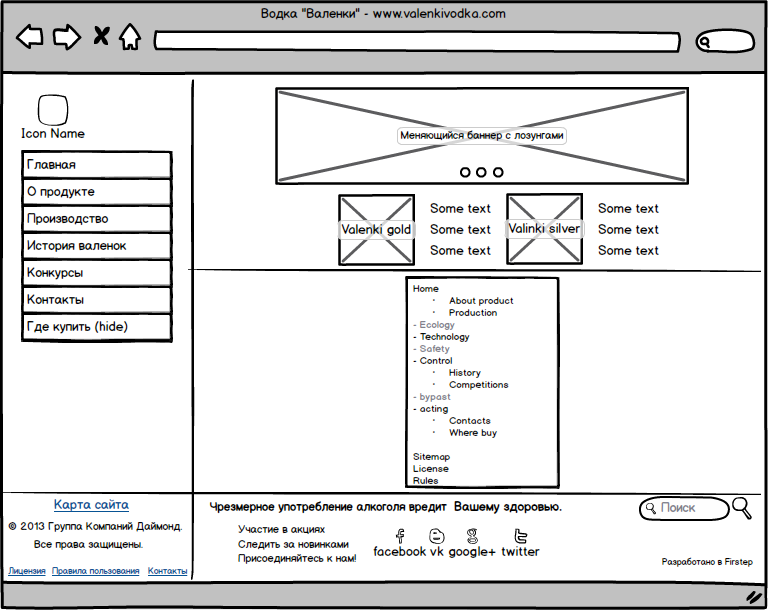Click Присоединяйтесь к нам! text
Viewport: 768px width, 610px height.
297,559
